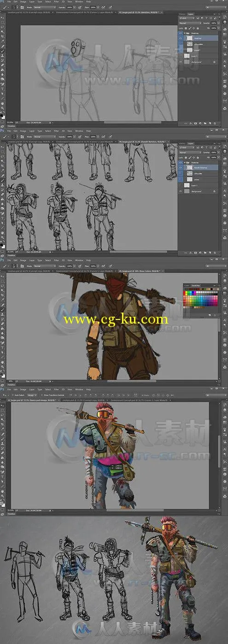Select the Move tool in 01_begin.psd window
The width and height of the screenshot is (228, 644).
click(3, 18)
